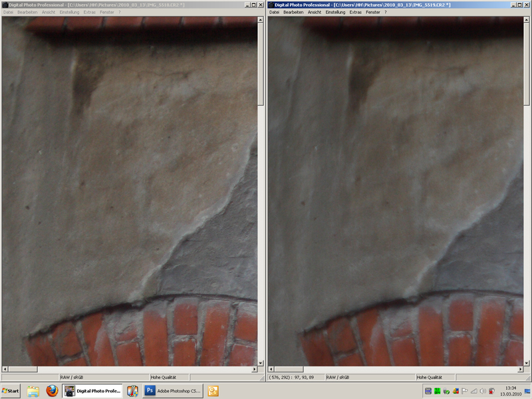Click the Windows Start button
This screenshot has width=532, height=399.
click(11, 391)
